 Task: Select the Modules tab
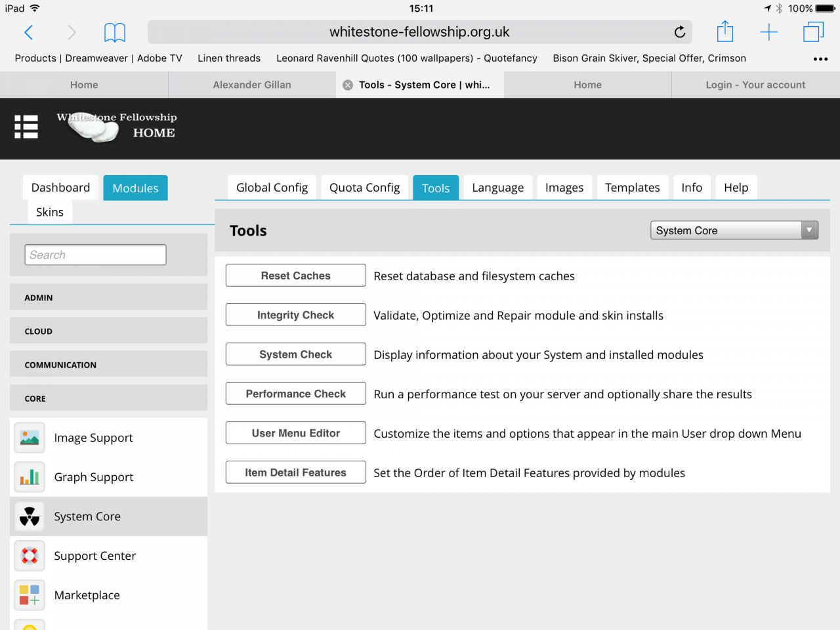(x=135, y=188)
